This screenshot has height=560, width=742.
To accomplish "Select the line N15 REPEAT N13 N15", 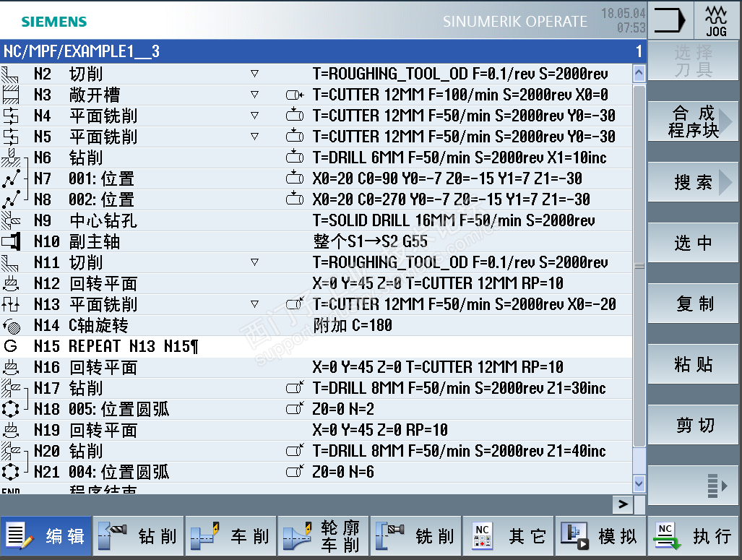I will pos(316,347).
